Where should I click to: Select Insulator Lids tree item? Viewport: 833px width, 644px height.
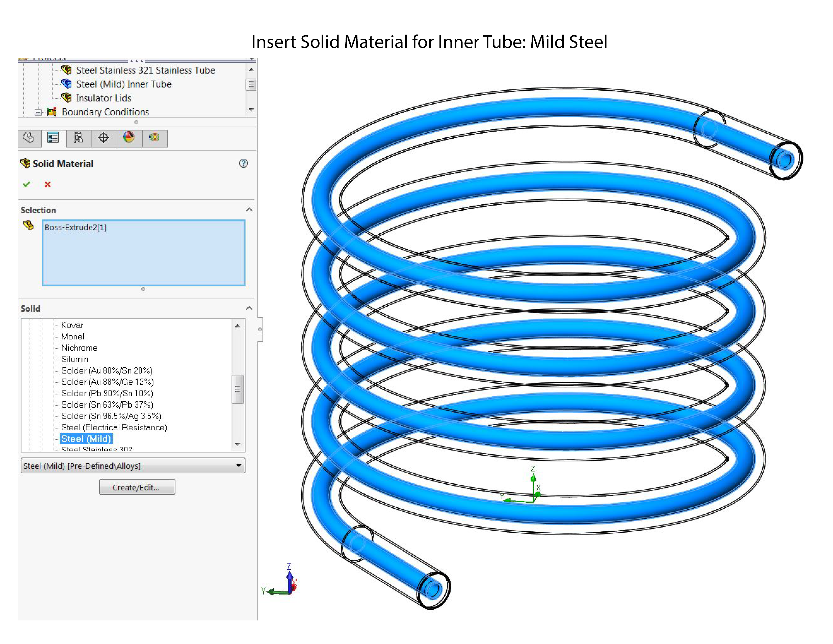(103, 98)
